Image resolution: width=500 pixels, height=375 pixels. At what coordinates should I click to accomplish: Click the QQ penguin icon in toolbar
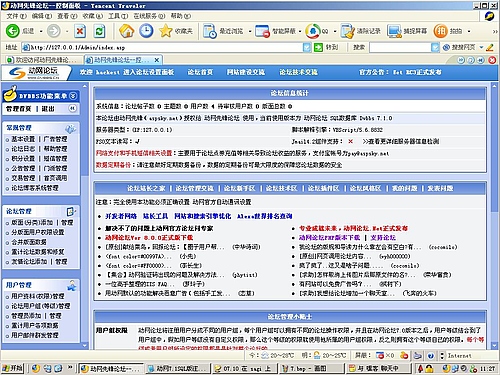pos(313,31)
